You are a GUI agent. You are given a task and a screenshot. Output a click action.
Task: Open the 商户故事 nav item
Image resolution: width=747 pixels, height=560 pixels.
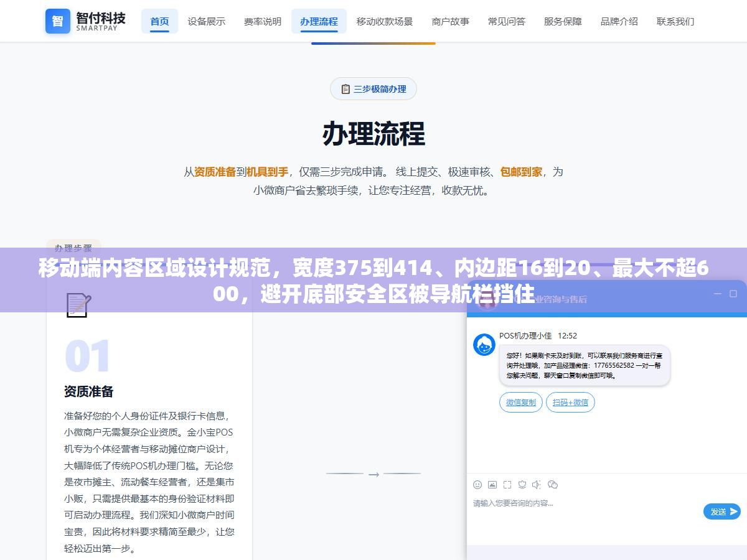click(x=451, y=21)
